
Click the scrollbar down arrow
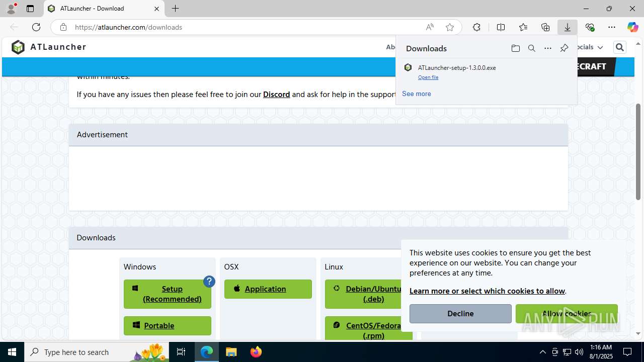(x=638, y=333)
